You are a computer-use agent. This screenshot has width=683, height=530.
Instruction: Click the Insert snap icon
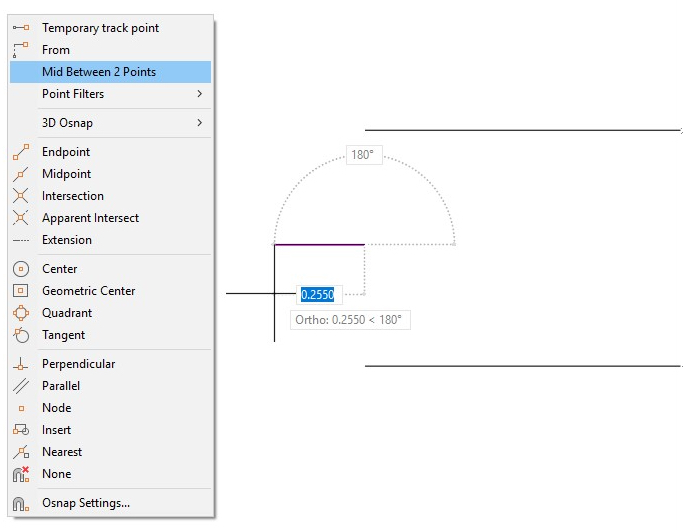point(21,430)
